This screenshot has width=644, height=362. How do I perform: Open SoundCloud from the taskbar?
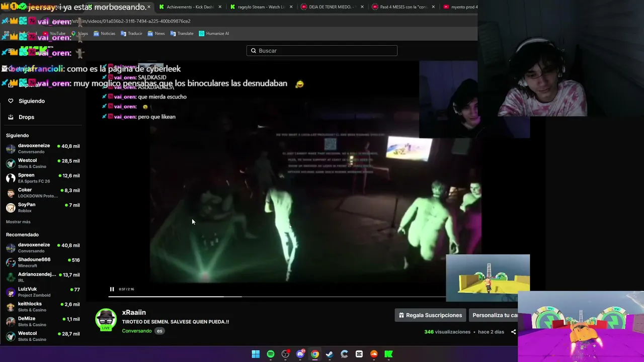[374, 354]
